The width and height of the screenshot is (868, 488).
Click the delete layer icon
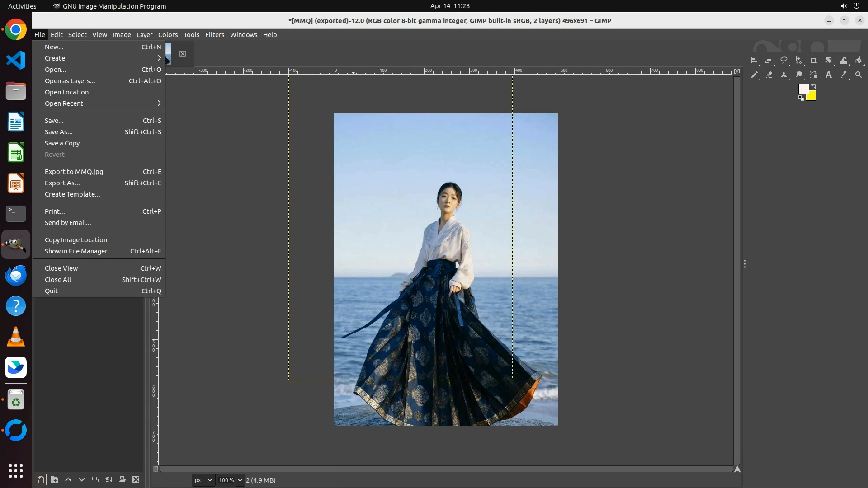136,479
